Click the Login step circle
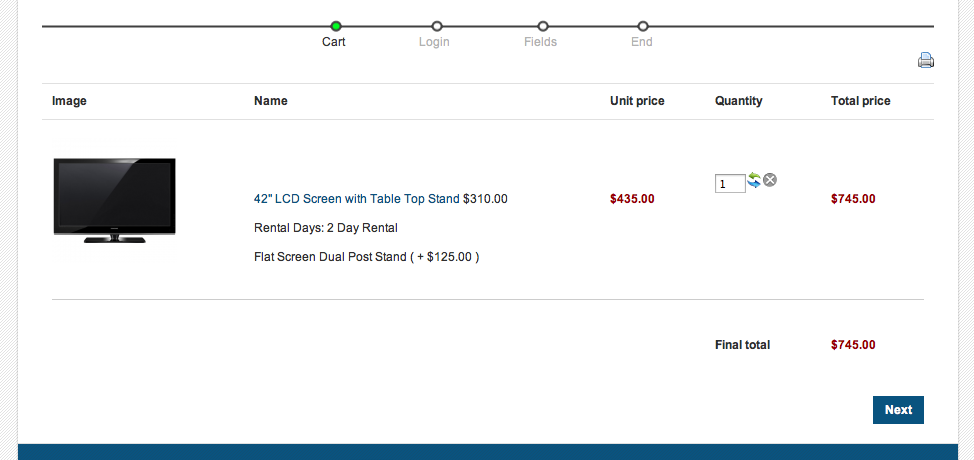The width and height of the screenshot is (974, 460). (437, 26)
